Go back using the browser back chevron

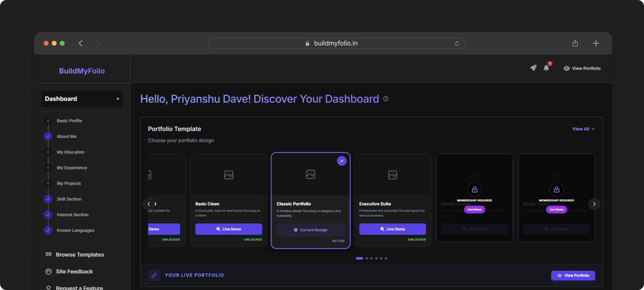coord(81,43)
